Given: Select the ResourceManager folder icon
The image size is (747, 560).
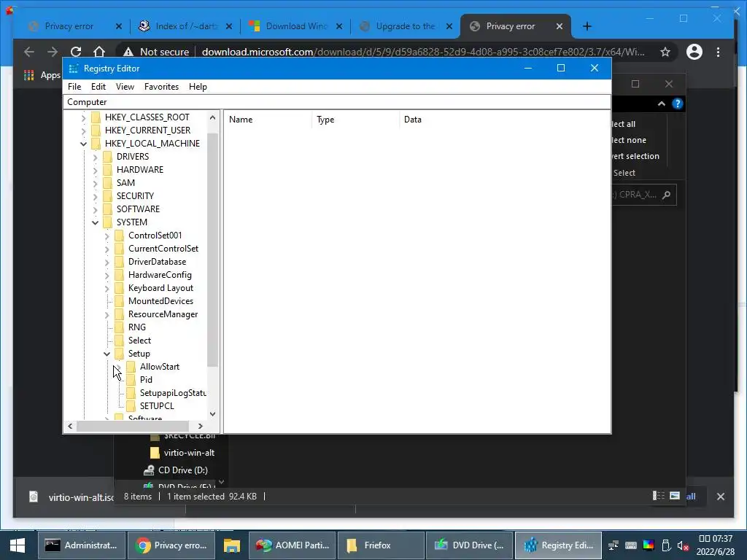Looking at the screenshot, I should click(119, 314).
